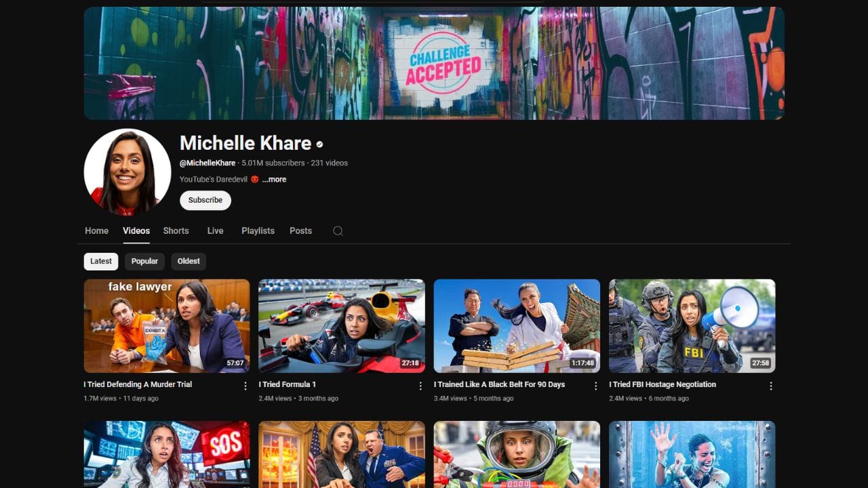
Task: Click '2.4M views • 6 months ago' metadata
Action: coord(649,399)
